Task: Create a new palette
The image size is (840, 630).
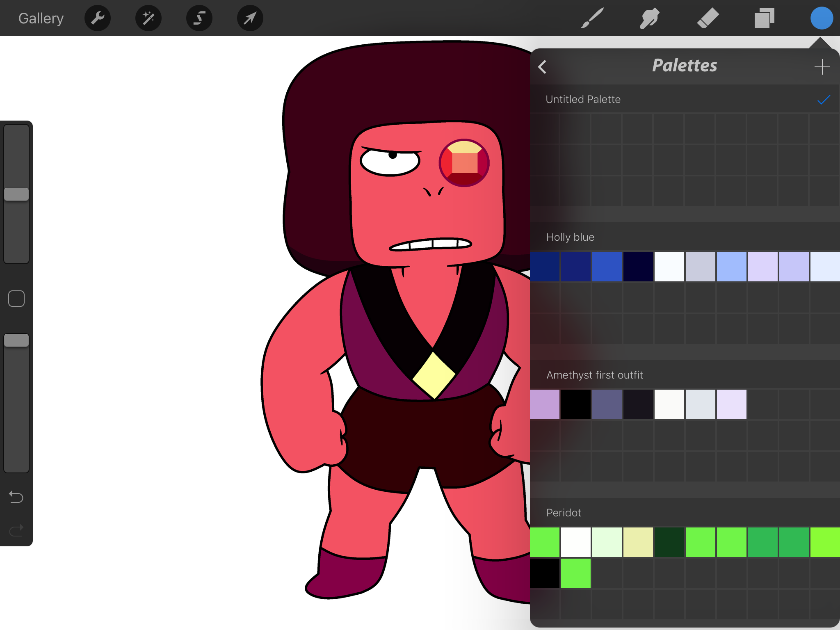Action: pos(822,66)
